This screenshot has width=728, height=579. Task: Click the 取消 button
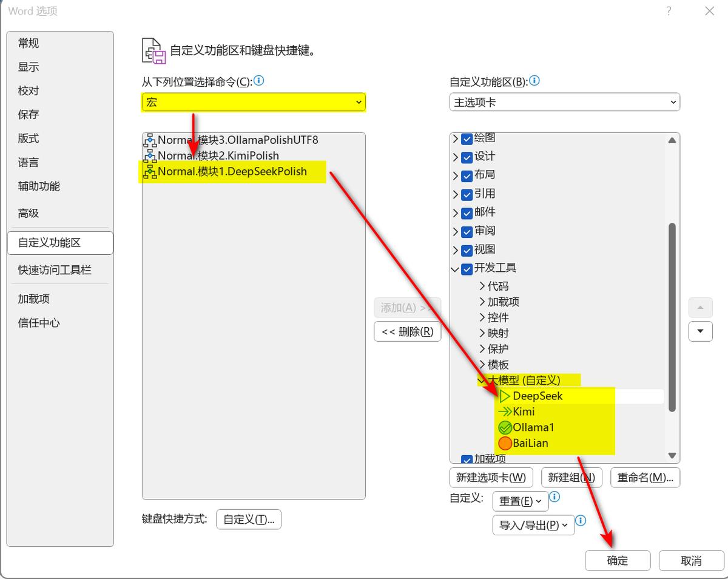pos(692,561)
